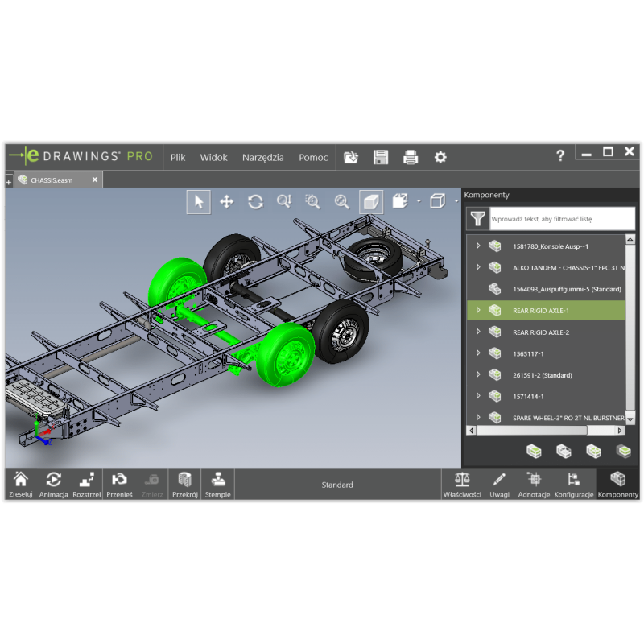Switch to the CHASSIS.easm document tab
The height and width of the screenshot is (644, 644).
tap(52, 180)
